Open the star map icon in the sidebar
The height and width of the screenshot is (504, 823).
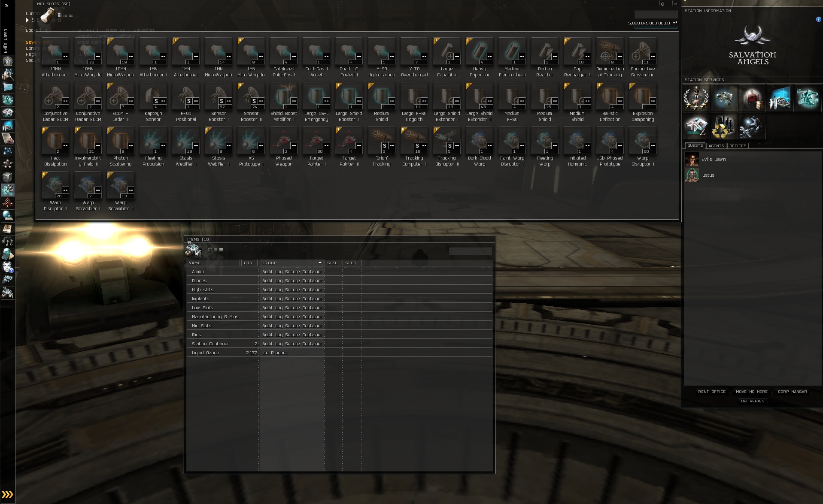click(x=8, y=151)
